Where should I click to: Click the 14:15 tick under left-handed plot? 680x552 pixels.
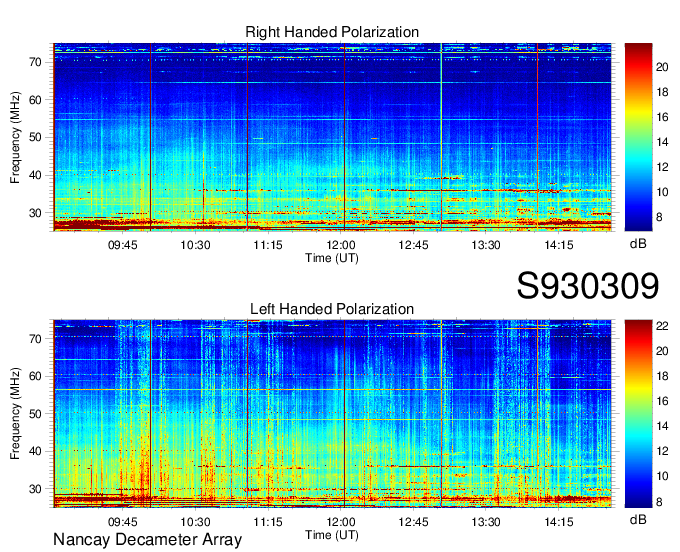(559, 522)
